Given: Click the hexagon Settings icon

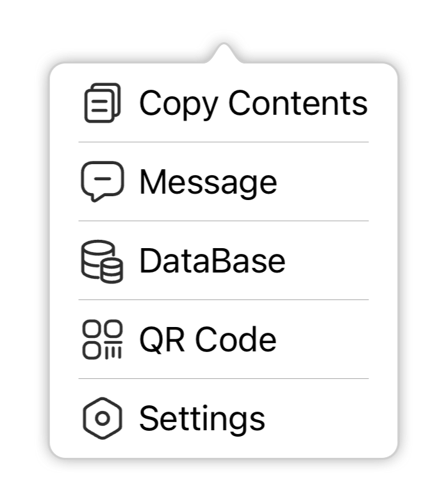Looking at the screenshot, I should [x=103, y=419].
